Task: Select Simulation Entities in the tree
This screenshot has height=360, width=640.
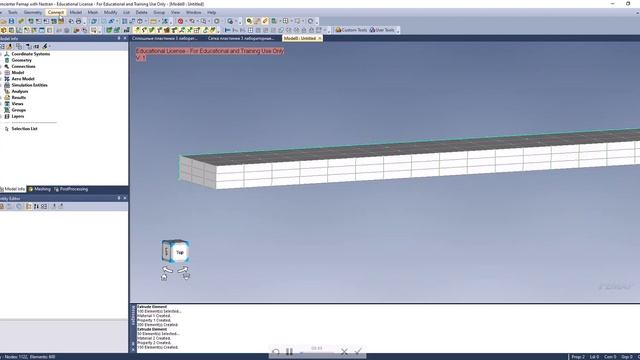Action: (29, 85)
